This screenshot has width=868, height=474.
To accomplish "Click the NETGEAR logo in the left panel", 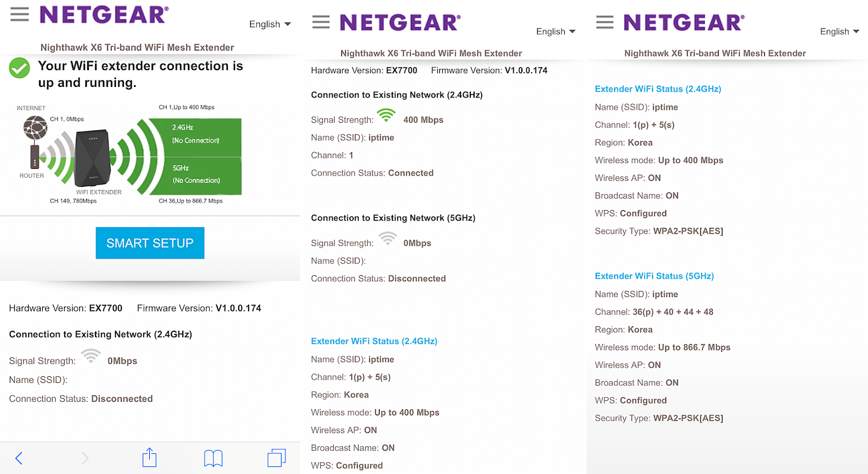I will click(104, 15).
